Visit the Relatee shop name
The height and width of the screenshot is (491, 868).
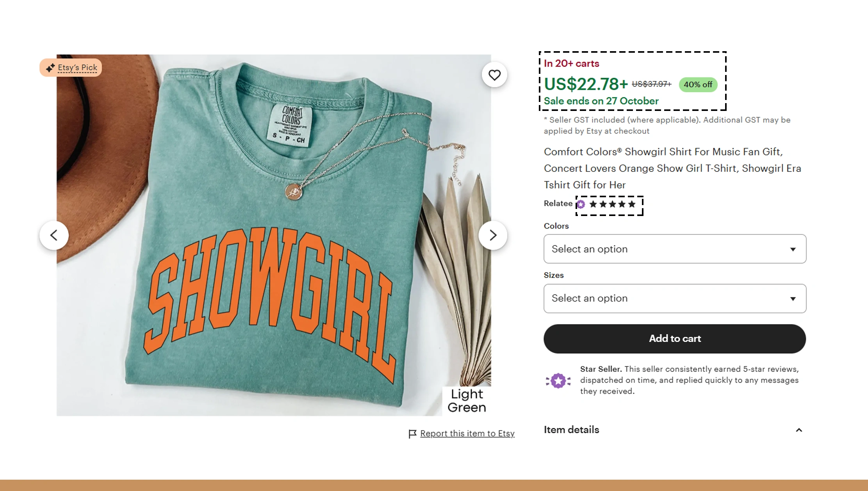558,204
